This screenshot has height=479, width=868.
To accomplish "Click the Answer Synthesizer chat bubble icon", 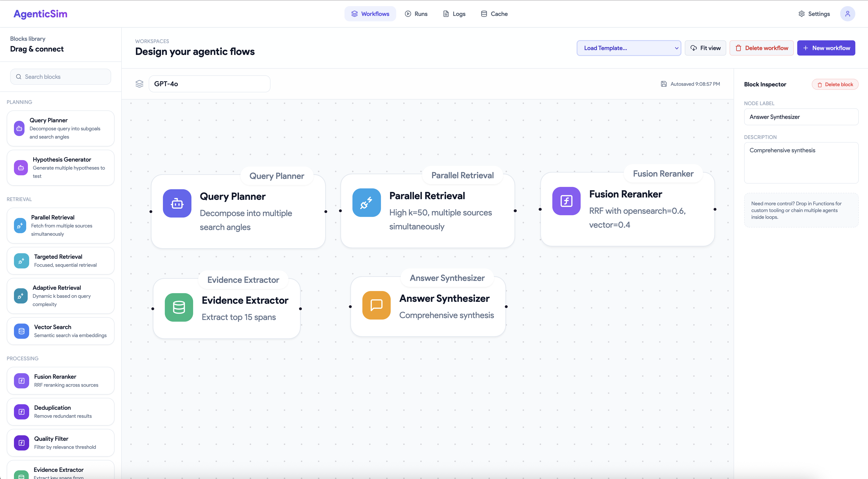I will point(376,305).
